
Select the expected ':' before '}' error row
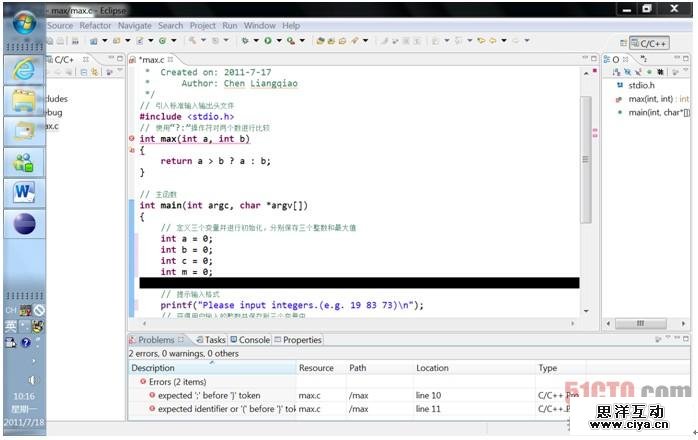tap(208, 395)
